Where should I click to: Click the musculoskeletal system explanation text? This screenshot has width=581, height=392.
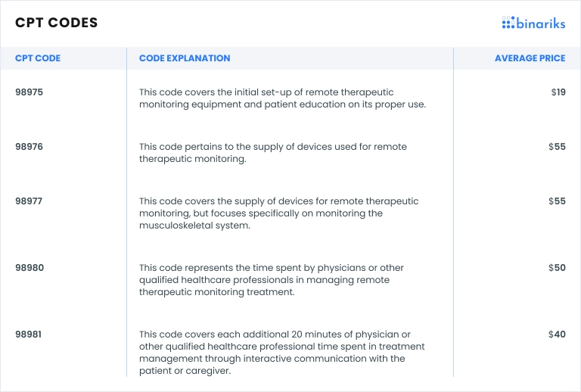coord(278,213)
